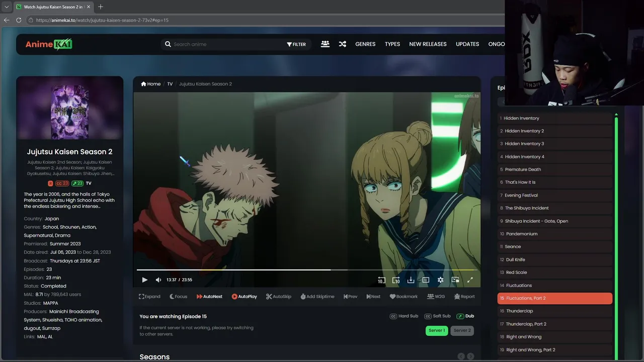Open the TYPES menu
The width and height of the screenshot is (644, 362).
[x=392, y=44]
